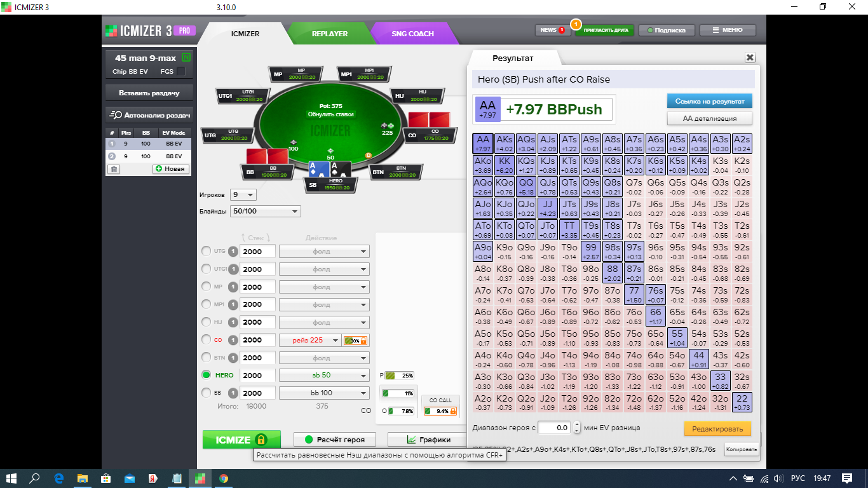Open the Yandex browser taskbar icon
Viewport: 868px width, 488px height.
coord(153,478)
